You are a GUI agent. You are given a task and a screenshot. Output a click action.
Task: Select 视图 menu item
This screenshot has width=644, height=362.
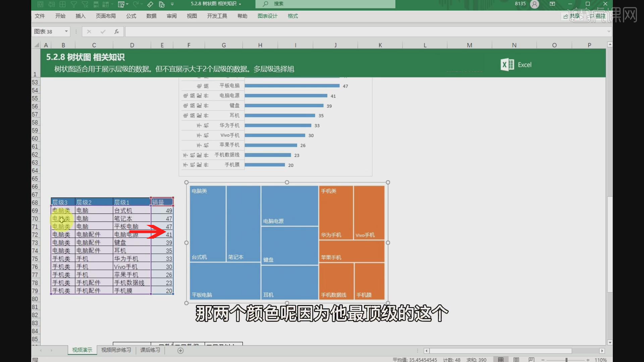click(x=192, y=16)
